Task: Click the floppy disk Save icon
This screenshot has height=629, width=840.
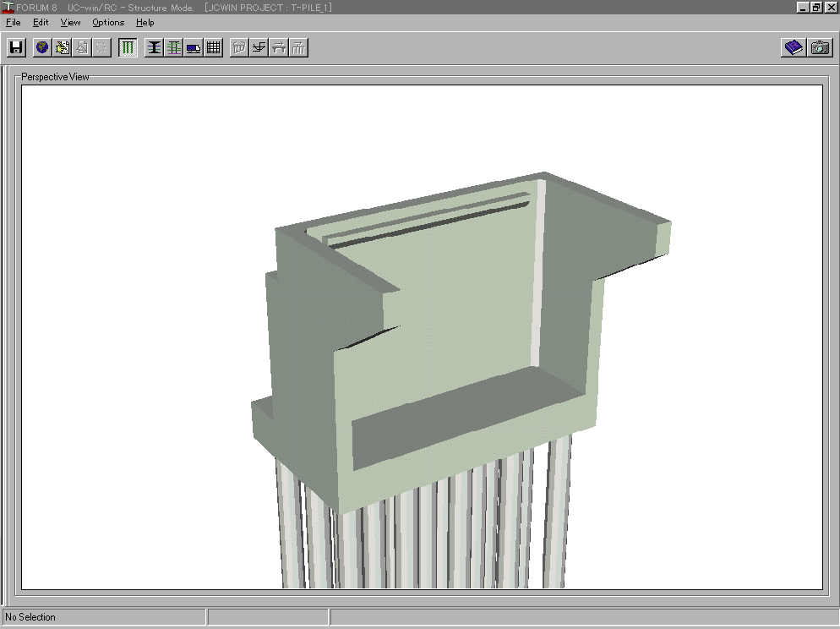Action: pyautogui.click(x=16, y=47)
